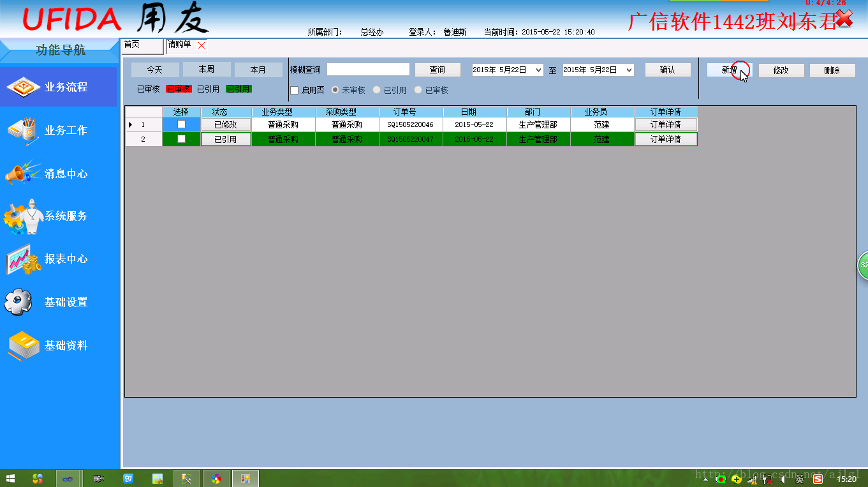Screen dimensions: 868x487
Task: Toggle the 英 input language indicator
Action: [x=800, y=479]
